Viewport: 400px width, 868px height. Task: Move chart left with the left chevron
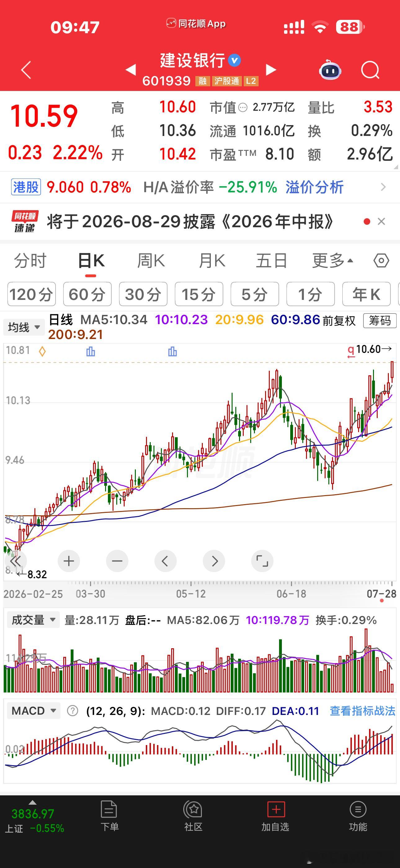(x=165, y=561)
